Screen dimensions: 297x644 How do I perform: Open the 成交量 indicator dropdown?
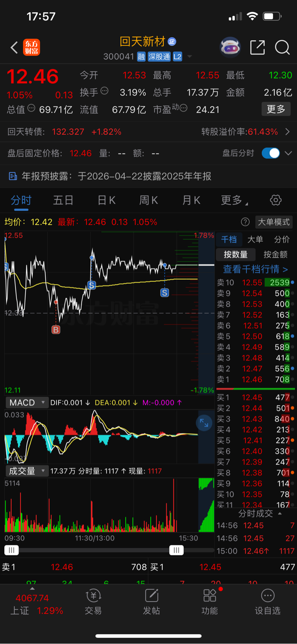click(x=27, y=471)
